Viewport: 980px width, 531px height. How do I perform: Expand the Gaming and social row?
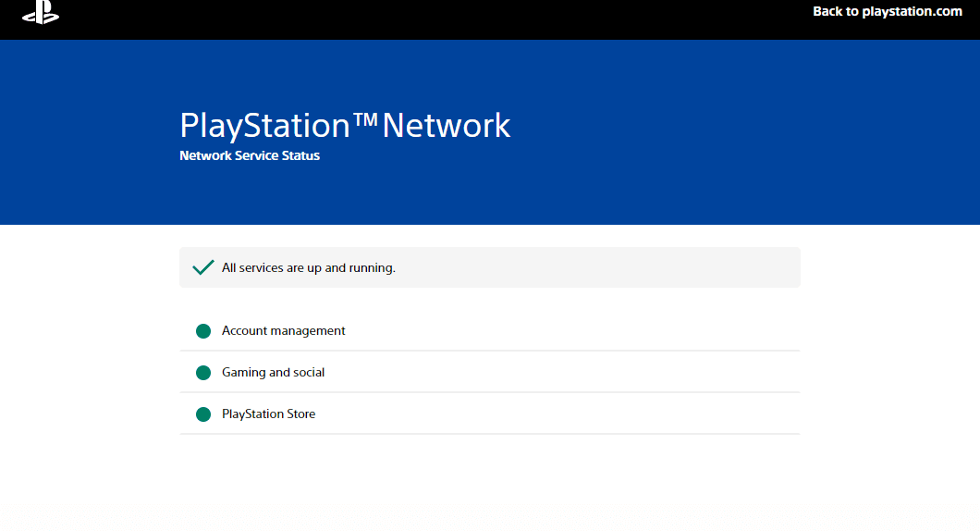coord(490,372)
